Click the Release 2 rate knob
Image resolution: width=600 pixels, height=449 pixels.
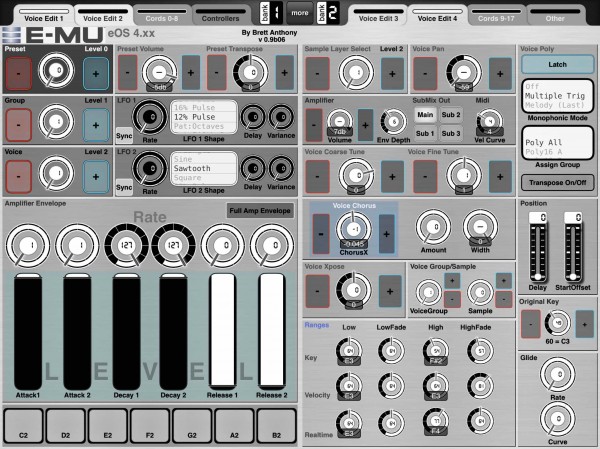[x=272, y=246]
